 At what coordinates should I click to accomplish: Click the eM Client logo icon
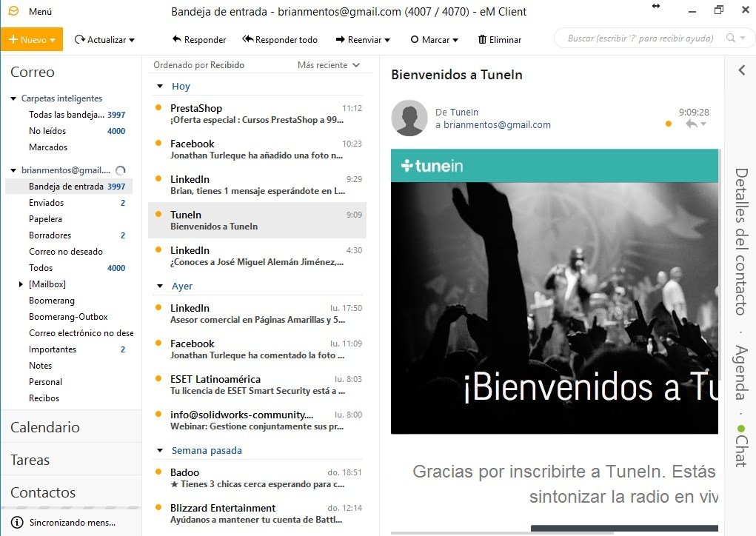pyautogui.click(x=13, y=11)
